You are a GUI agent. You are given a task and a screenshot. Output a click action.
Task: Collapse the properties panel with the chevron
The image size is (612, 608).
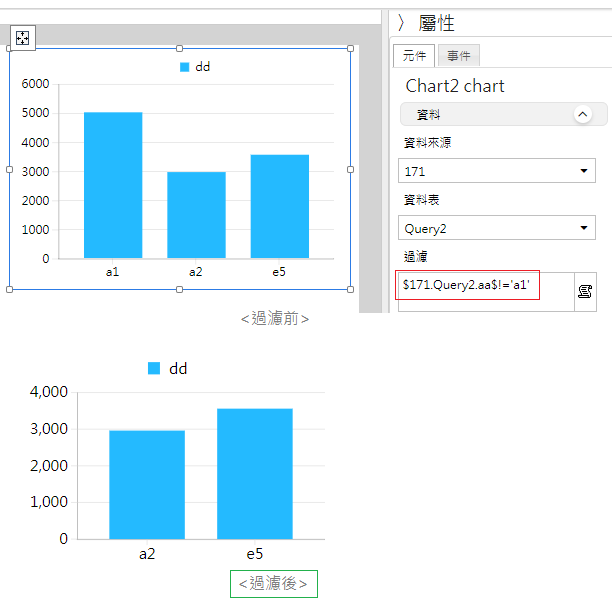point(401,23)
